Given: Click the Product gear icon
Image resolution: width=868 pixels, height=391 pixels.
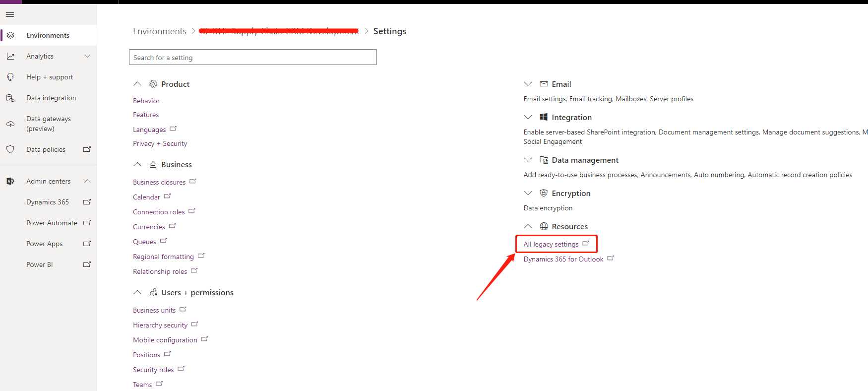Looking at the screenshot, I should [x=153, y=84].
